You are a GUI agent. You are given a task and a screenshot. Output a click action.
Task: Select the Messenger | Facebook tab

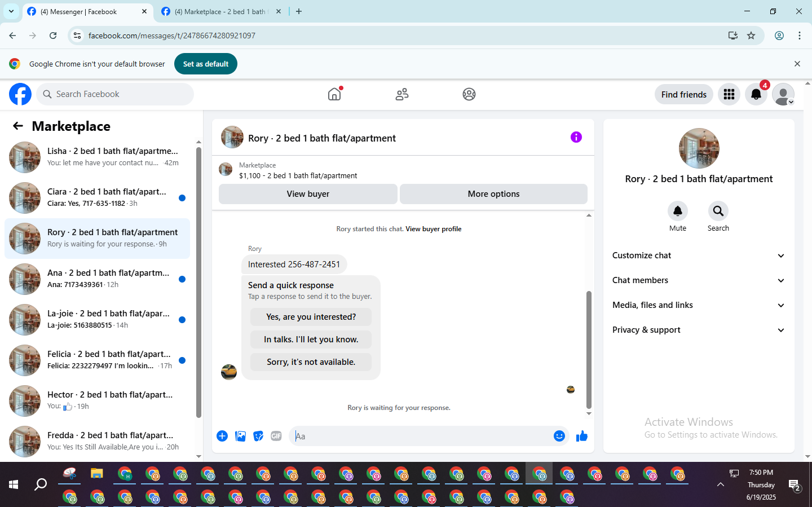(87, 11)
